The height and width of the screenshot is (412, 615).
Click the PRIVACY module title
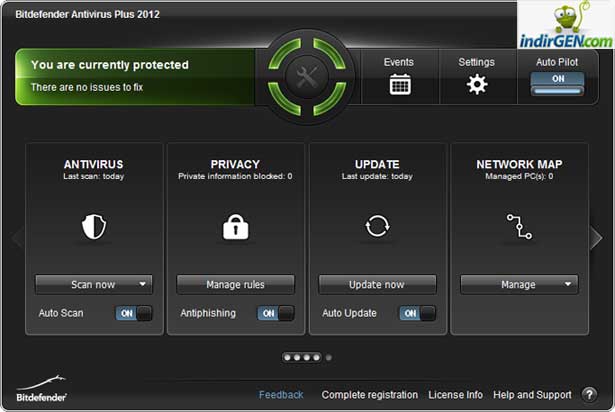(x=235, y=164)
